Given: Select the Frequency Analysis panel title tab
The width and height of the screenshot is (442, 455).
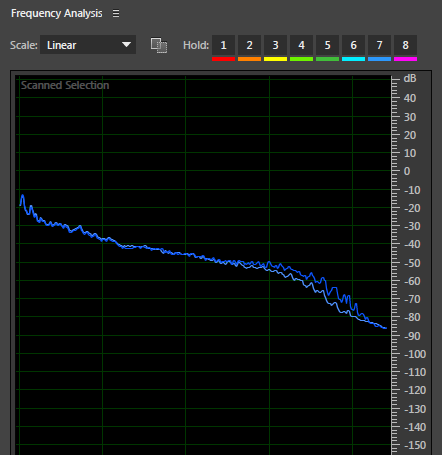Looking at the screenshot, I should [57, 13].
